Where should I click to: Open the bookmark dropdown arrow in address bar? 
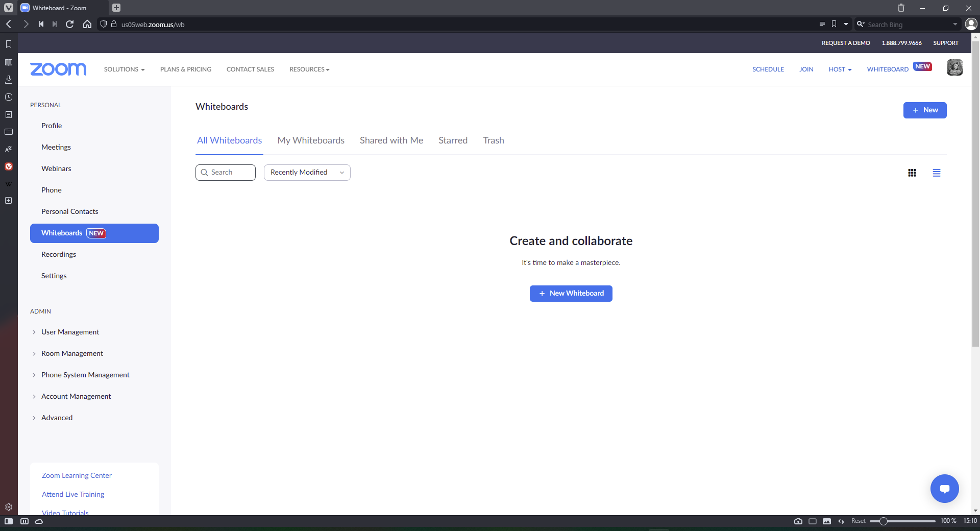846,24
